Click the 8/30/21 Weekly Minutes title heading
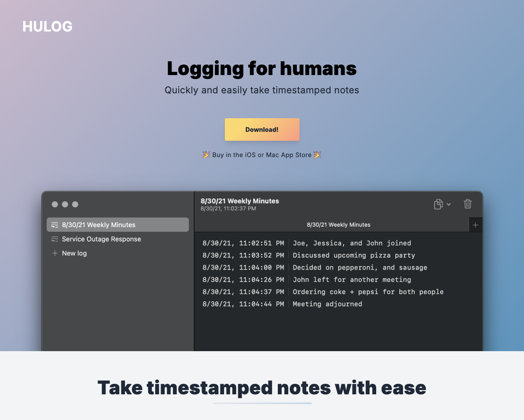This screenshot has height=420, width=524. click(240, 201)
